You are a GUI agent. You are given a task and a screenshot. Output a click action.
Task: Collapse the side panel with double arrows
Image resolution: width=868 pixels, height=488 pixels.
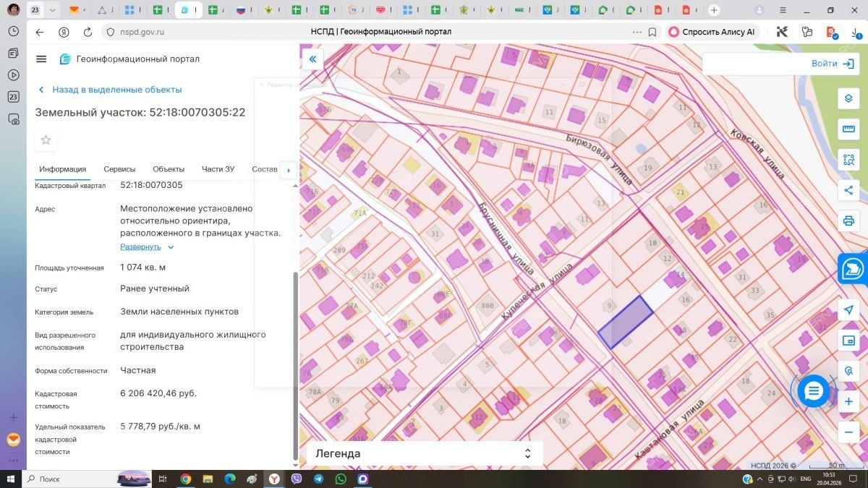click(312, 59)
